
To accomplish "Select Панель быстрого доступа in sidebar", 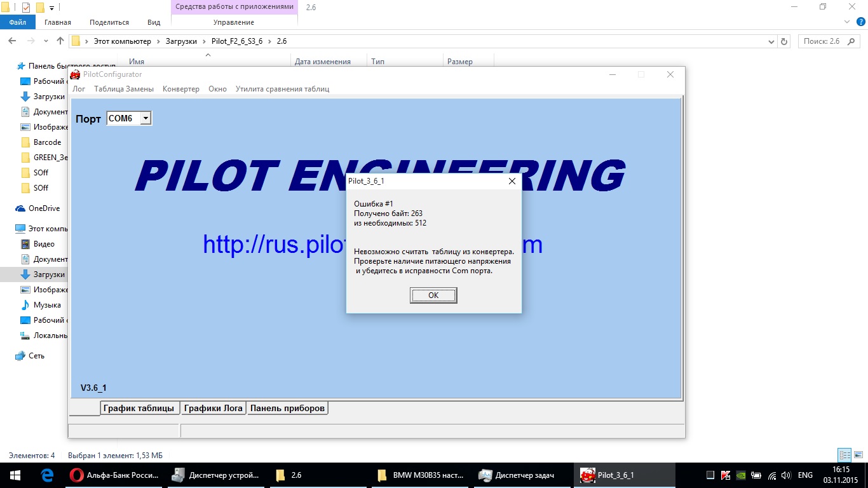I will point(66,66).
